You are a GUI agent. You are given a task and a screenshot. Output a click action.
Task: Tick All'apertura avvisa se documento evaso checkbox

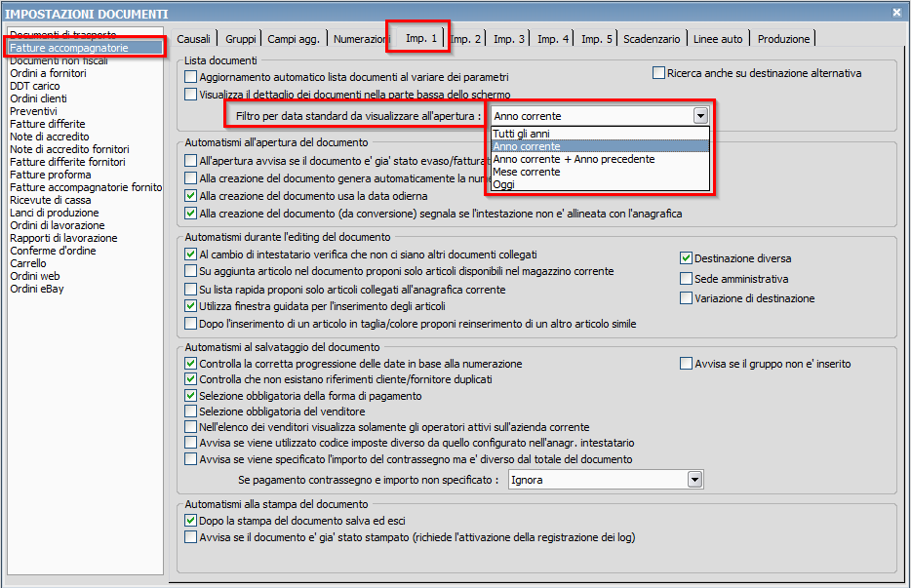190,160
